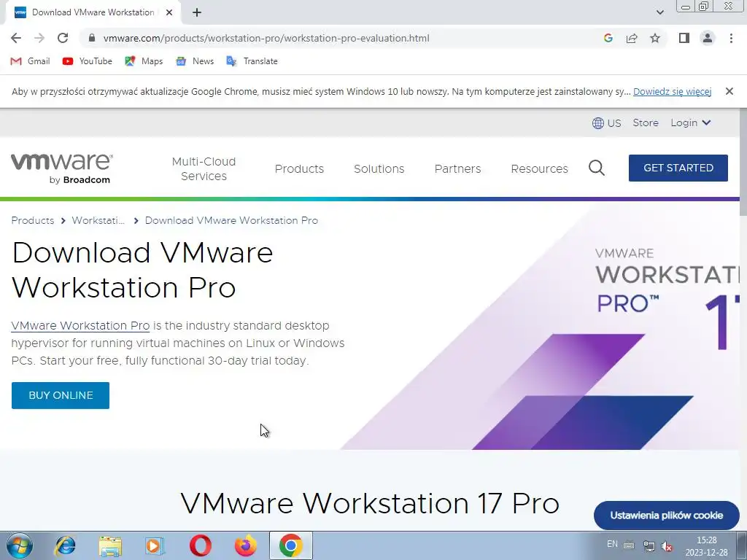Click the browser back arrow
The height and width of the screenshot is (560, 747).
click(x=16, y=38)
